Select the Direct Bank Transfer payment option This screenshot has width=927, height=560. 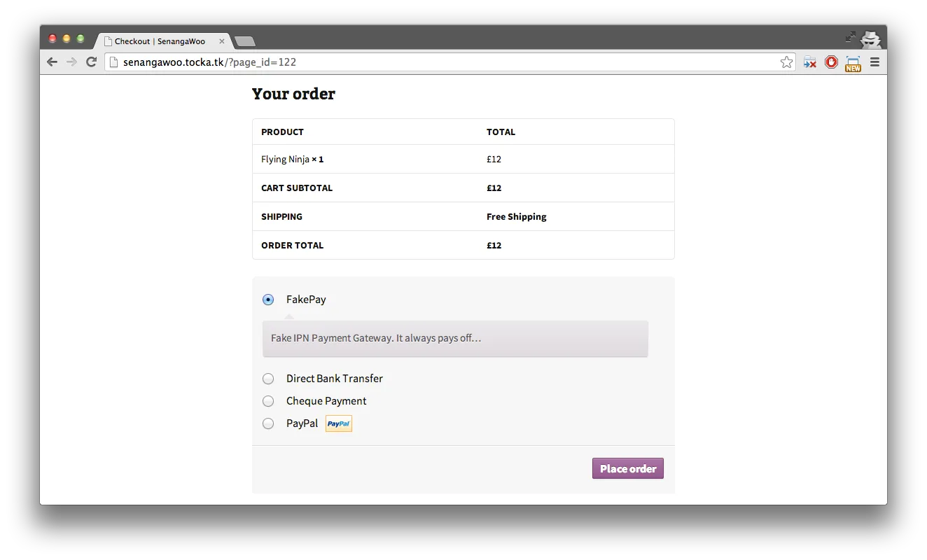pos(268,378)
